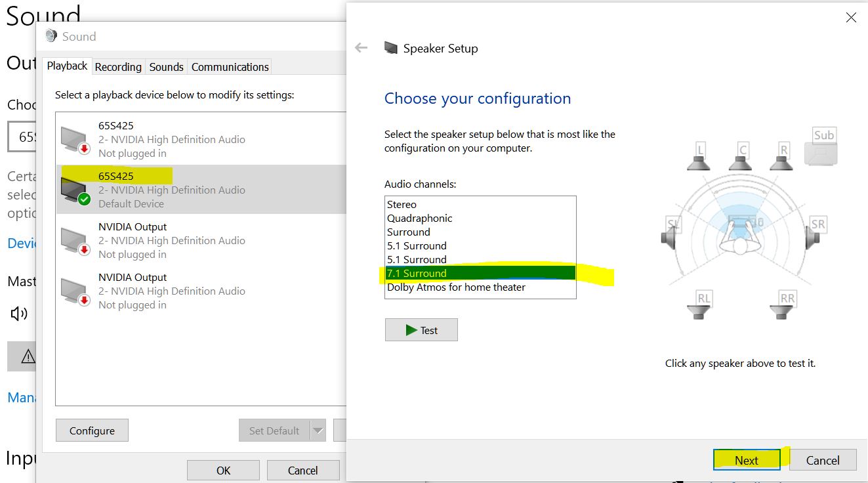Image resolution: width=868 pixels, height=483 pixels.
Task: Click Cancel in Sound dialog
Action: (x=303, y=470)
